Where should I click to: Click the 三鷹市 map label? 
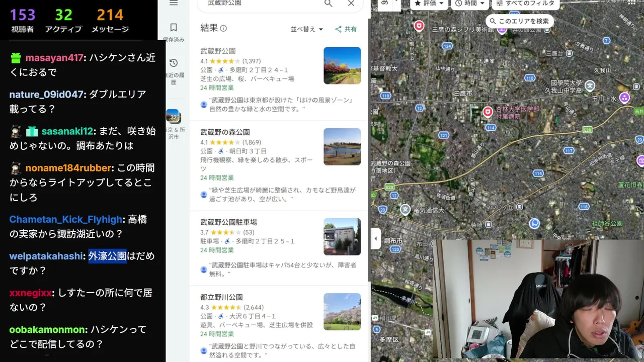coord(463,94)
